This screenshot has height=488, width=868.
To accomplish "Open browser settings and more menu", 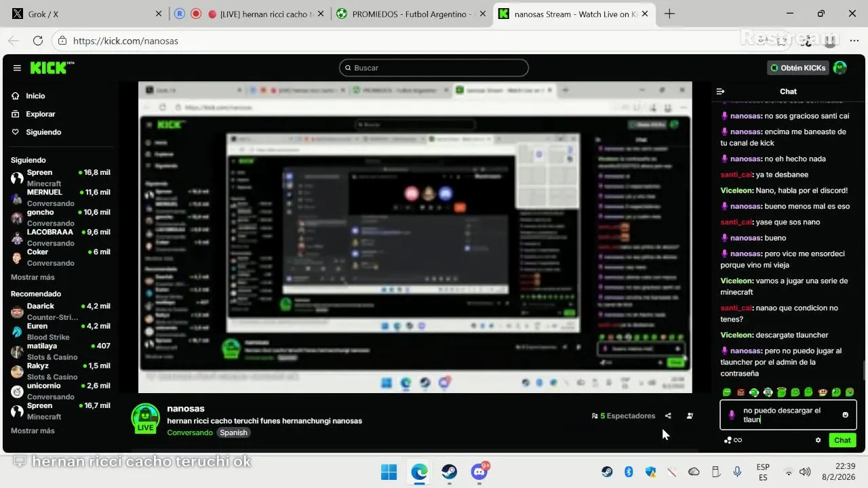I will click(x=854, y=41).
